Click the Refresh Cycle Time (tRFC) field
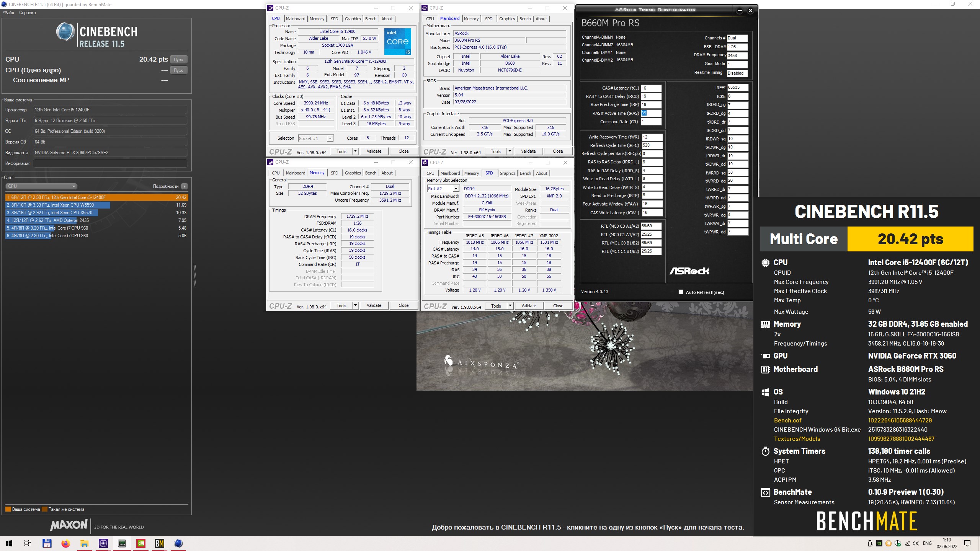The height and width of the screenshot is (551, 980). (652, 145)
